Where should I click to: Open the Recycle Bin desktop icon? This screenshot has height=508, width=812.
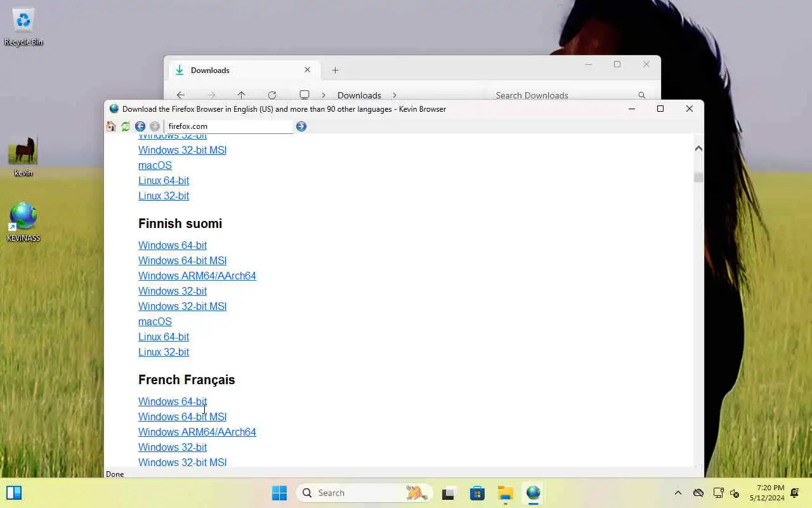coord(23,27)
